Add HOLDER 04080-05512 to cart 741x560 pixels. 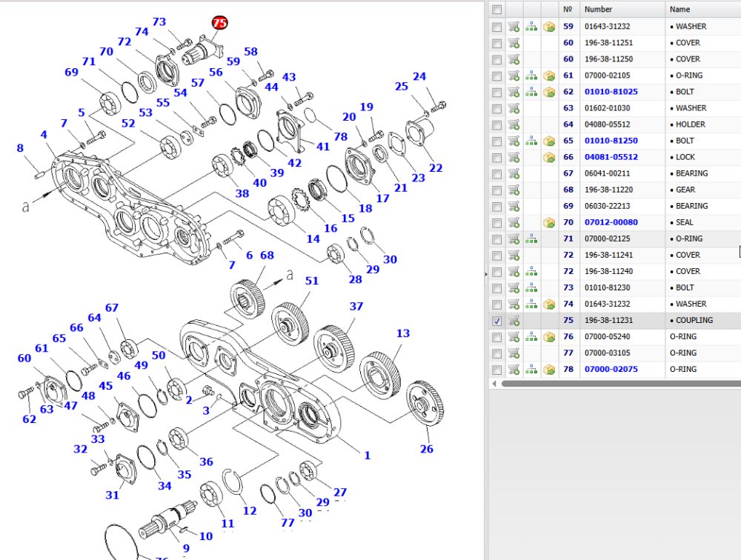pos(514,124)
